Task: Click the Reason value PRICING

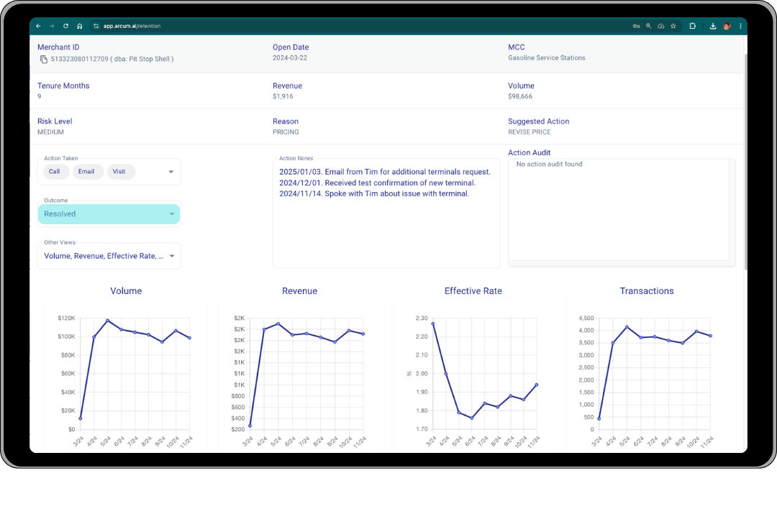Action: tap(286, 132)
